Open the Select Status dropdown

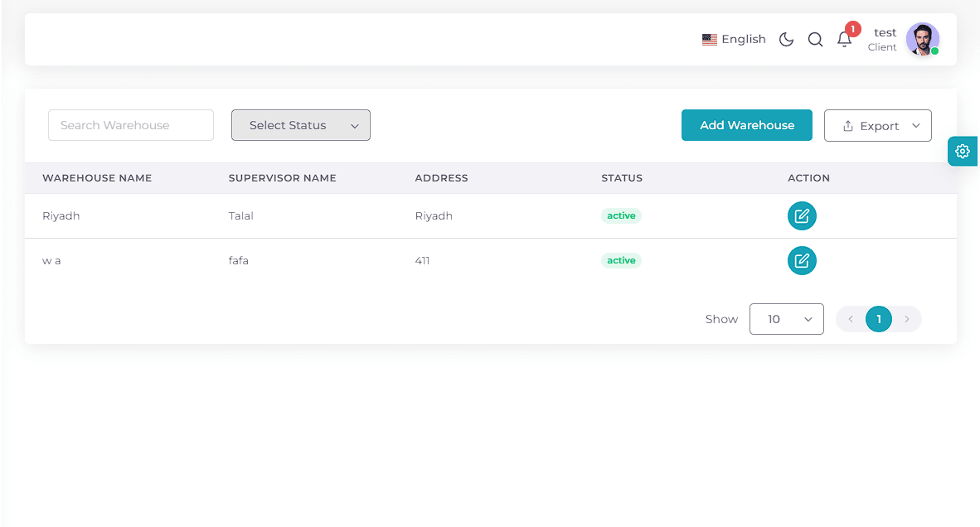coord(301,125)
